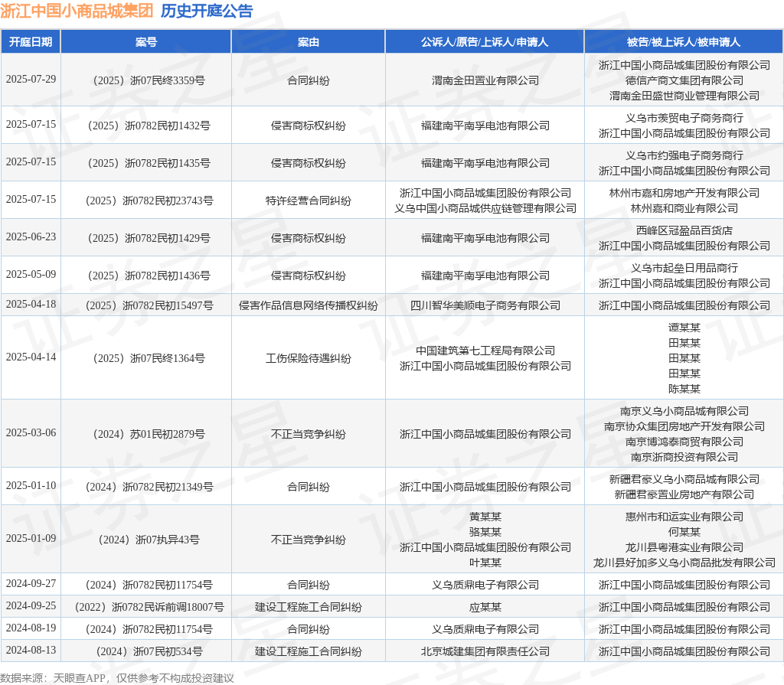The image size is (784, 685).
Task: Click defendant 南京义乌小商品城有限公司
Action: coord(684,411)
